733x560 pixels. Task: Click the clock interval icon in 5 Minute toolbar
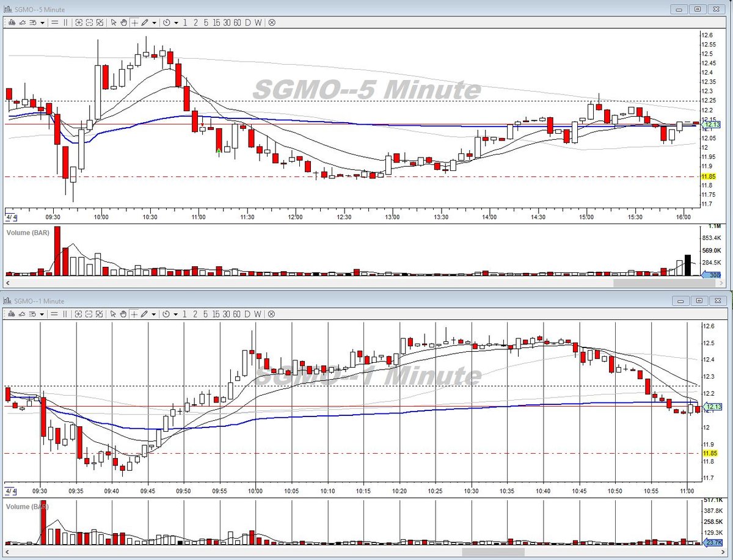click(167, 23)
